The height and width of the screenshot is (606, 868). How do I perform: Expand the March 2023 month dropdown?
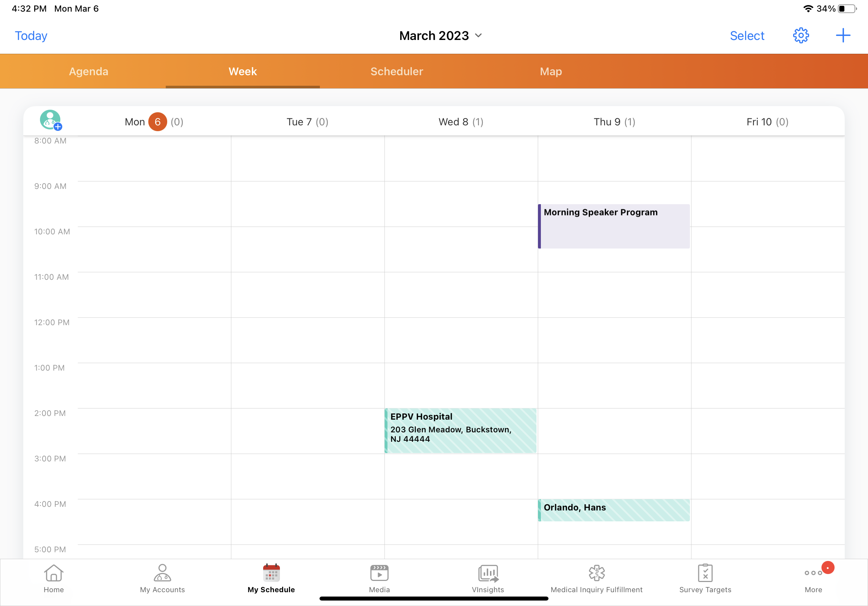tap(441, 36)
